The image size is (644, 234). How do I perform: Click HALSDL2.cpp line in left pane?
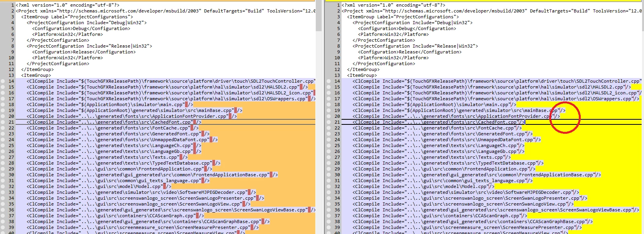point(167,87)
